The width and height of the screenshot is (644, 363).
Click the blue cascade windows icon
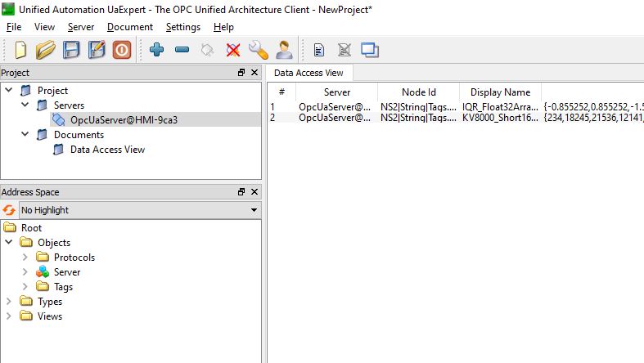(x=370, y=50)
